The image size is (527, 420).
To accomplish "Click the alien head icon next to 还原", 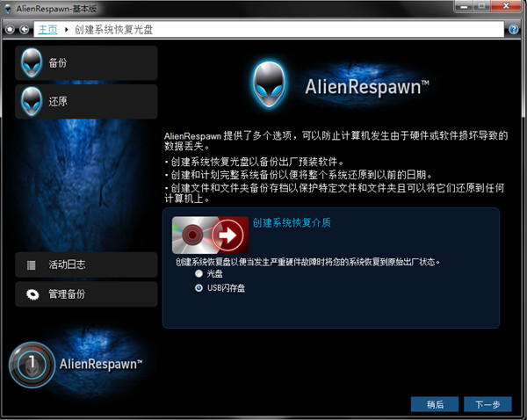I will click(32, 102).
